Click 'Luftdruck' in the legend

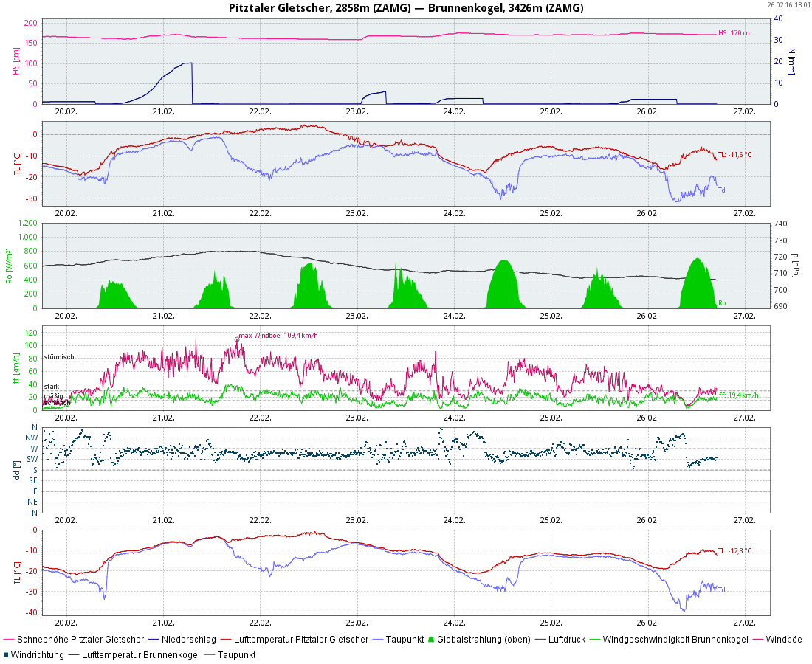tap(566, 640)
